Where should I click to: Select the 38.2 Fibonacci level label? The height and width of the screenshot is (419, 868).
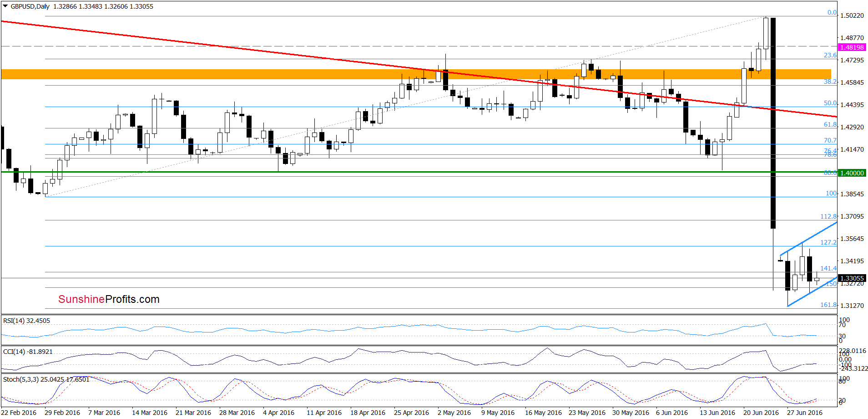coord(830,82)
